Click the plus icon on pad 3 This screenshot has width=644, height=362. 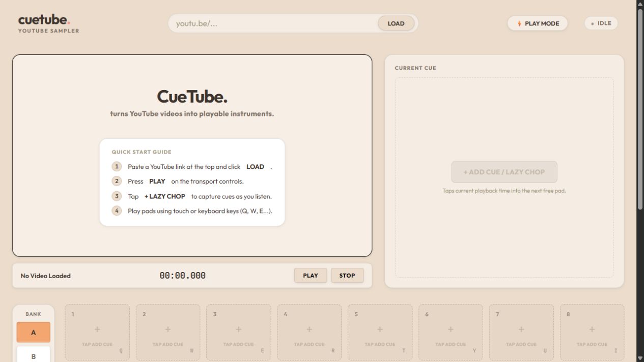click(239, 329)
